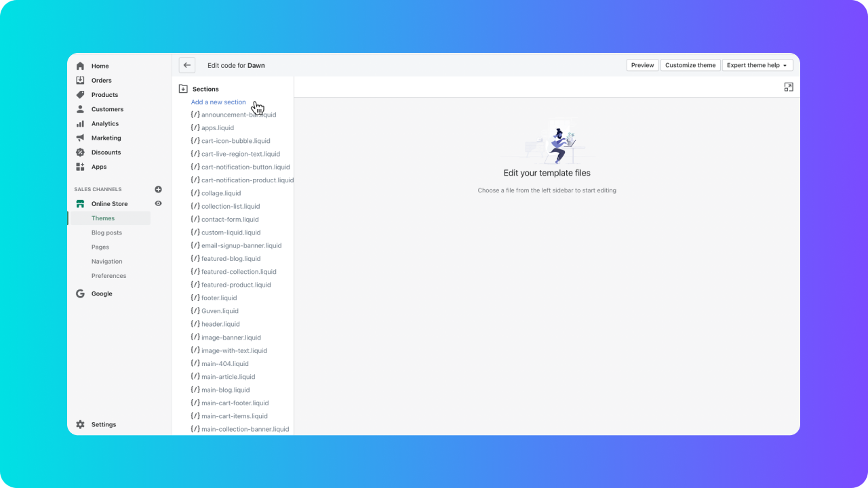Expand code editor to full screen
The image size is (868, 488).
pyautogui.click(x=788, y=87)
